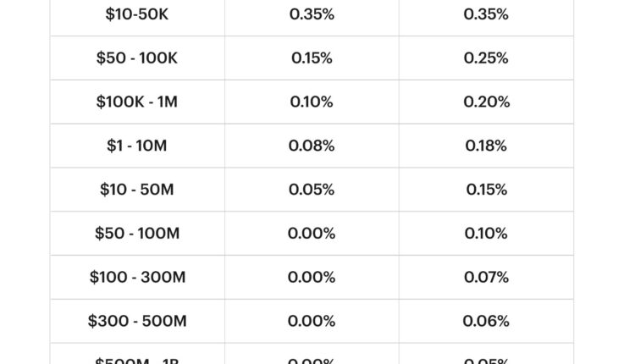Click the 0.07% fee value
Viewport: 635px width, 364px height.
[486, 278]
